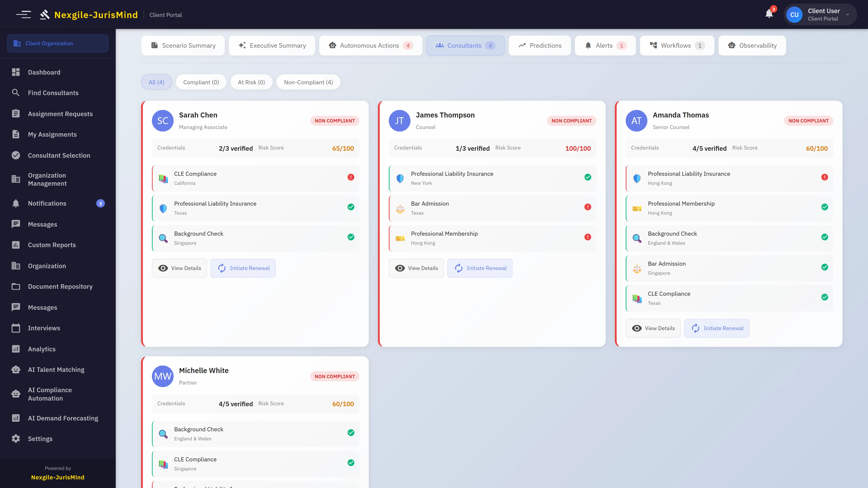Select the Consultant Selection checkmark icon
The height and width of the screenshot is (488, 868).
point(16,155)
